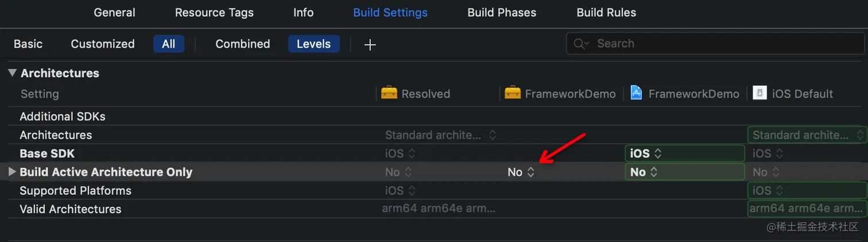Image resolution: width=868 pixels, height=242 pixels.
Task: Collapse the Architectures section triangle
Action: click(12, 73)
